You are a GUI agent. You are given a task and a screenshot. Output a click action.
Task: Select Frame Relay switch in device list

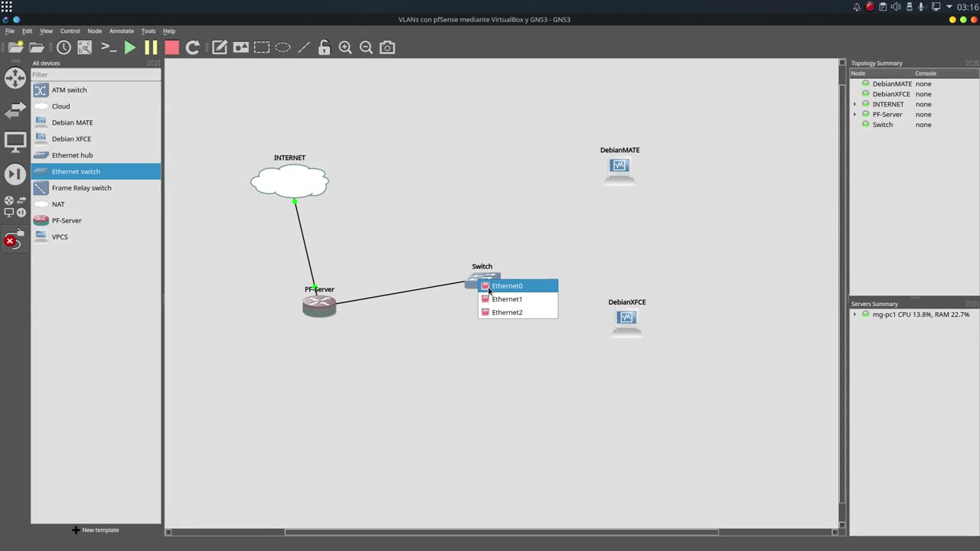[96, 187]
